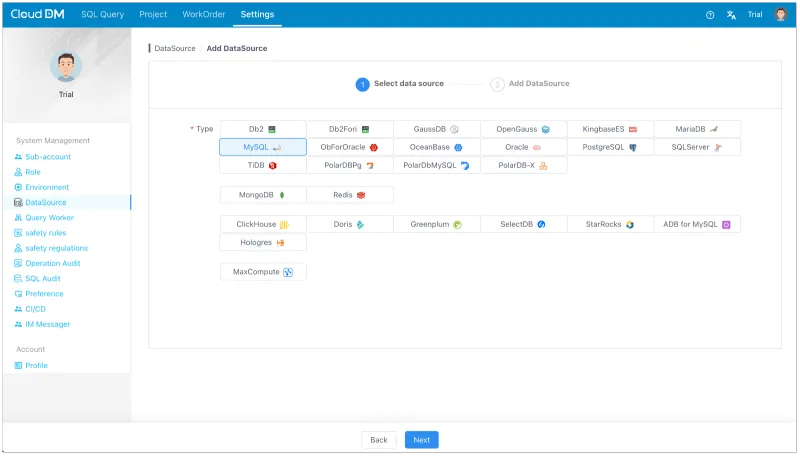Select PolarDBPg data source

click(349, 165)
